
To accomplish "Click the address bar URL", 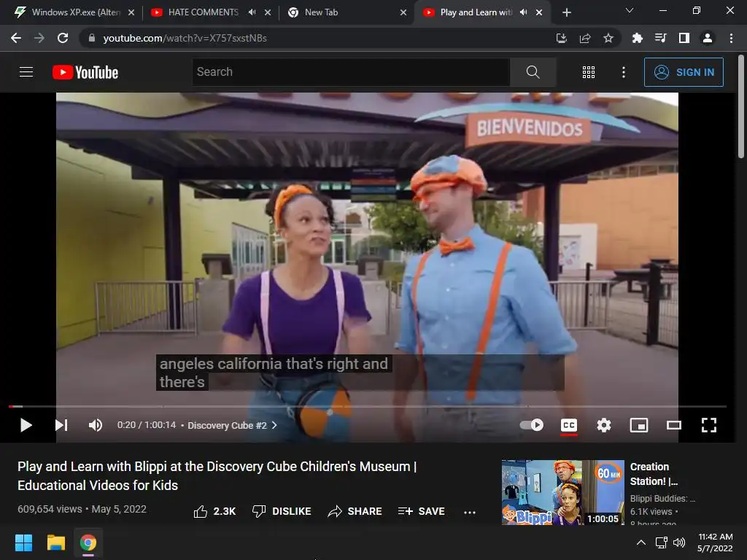I will (x=185, y=38).
